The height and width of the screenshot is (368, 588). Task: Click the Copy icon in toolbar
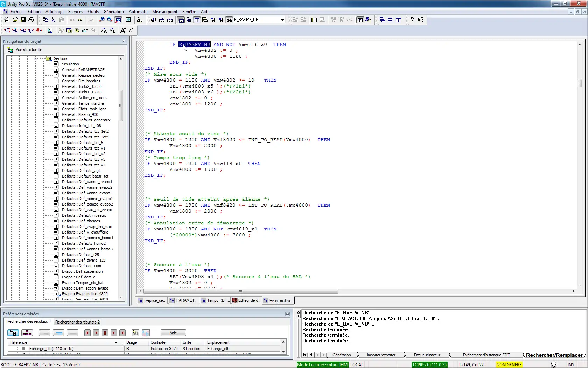(x=45, y=20)
